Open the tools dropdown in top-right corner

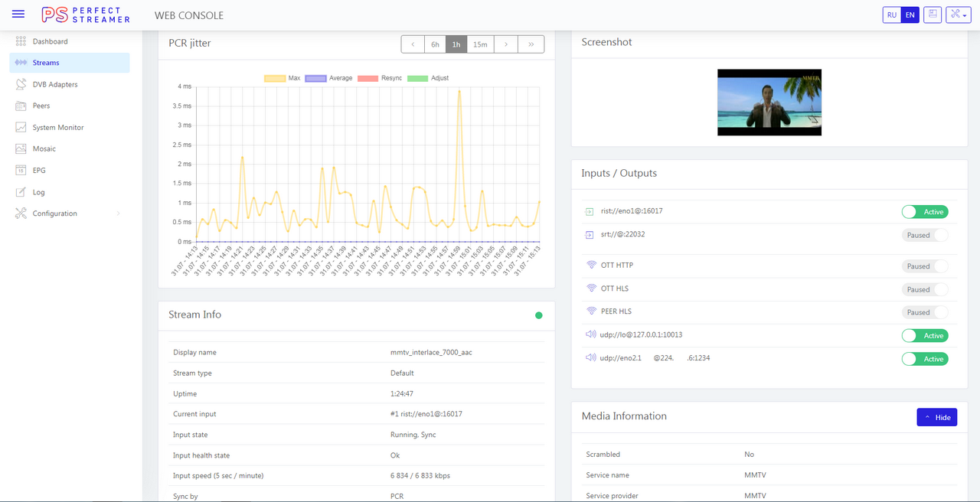pos(958,15)
